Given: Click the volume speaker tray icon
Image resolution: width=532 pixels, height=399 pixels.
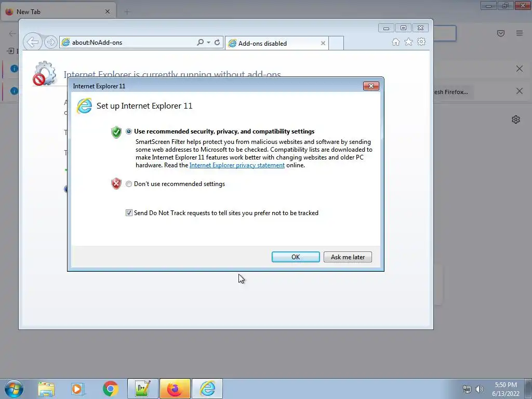Looking at the screenshot, I should coord(480,389).
